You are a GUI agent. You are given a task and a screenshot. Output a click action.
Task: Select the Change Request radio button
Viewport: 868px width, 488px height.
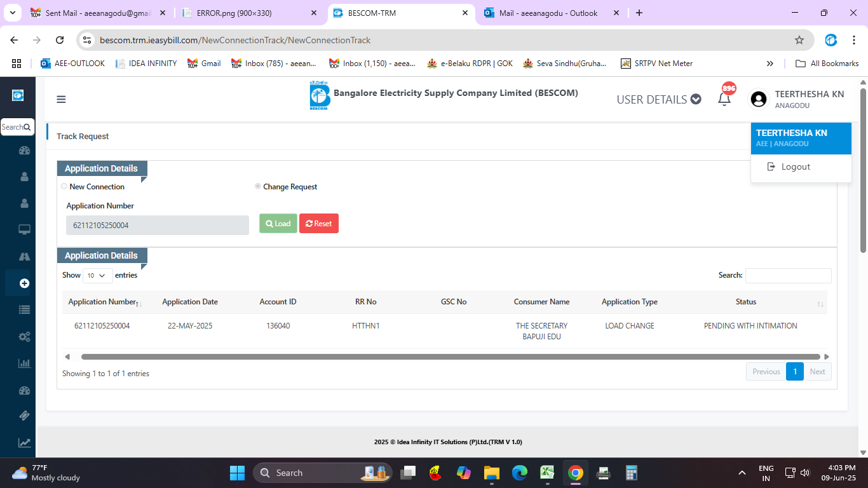258,187
